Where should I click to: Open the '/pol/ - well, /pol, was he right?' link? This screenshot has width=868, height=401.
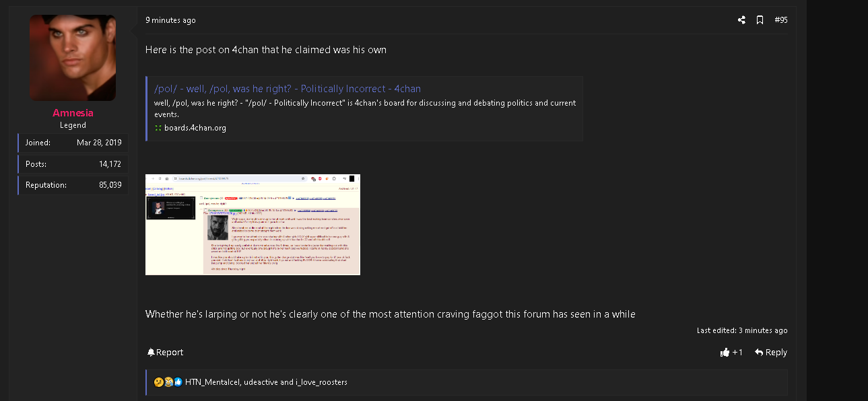tap(288, 89)
